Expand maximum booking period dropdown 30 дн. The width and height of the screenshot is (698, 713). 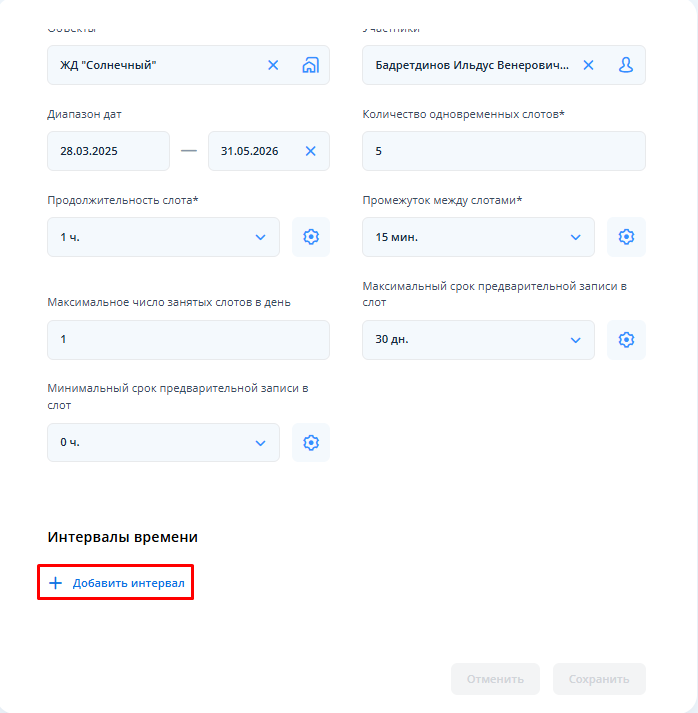[478, 340]
